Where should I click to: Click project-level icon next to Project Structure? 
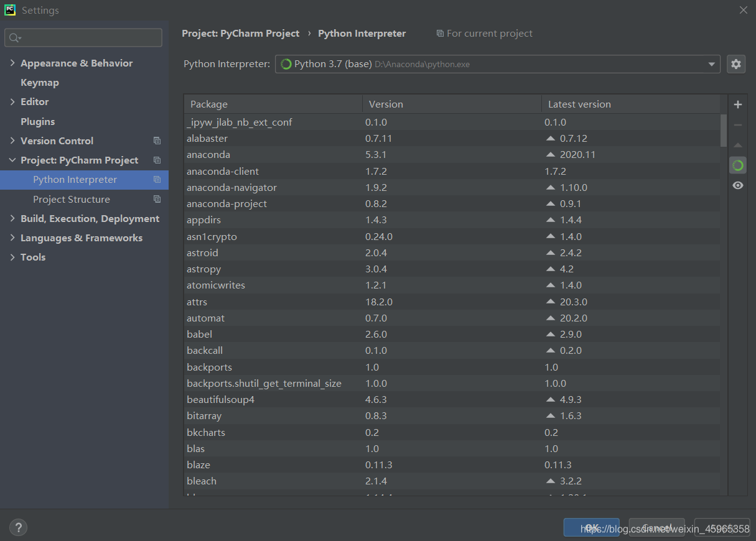pos(157,200)
